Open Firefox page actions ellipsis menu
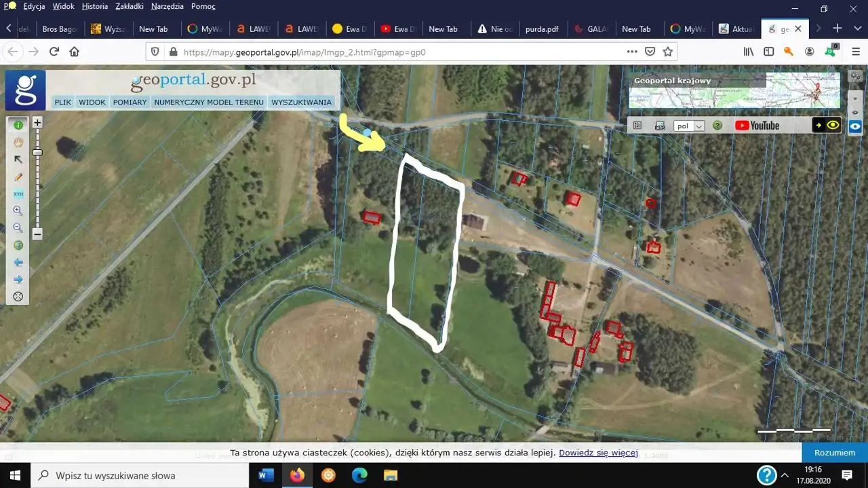The image size is (868, 488). [632, 52]
